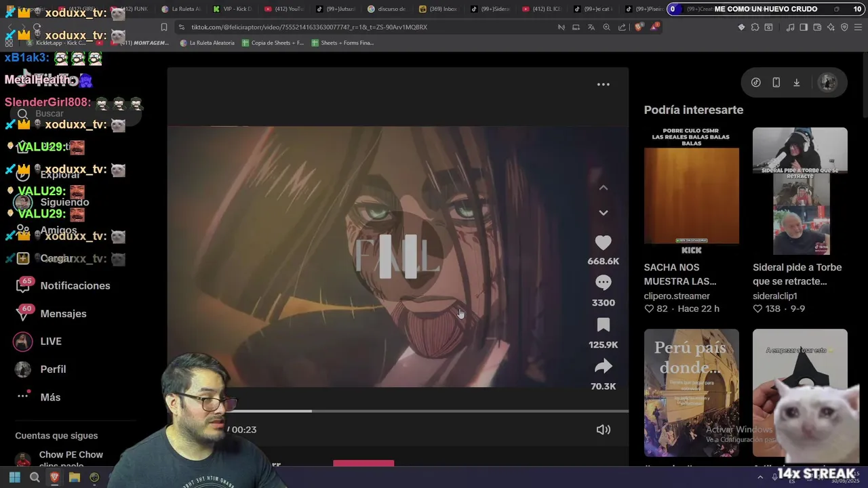The width and height of the screenshot is (868, 488).
Task: Click the Brave browser taskbar icon
Action: (55, 478)
